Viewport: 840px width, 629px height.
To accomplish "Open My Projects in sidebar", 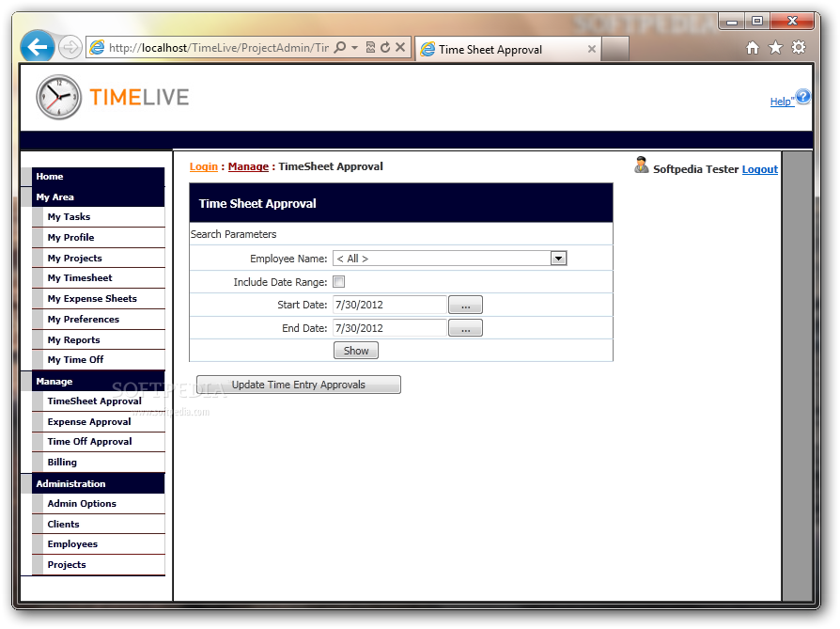I will [98, 258].
